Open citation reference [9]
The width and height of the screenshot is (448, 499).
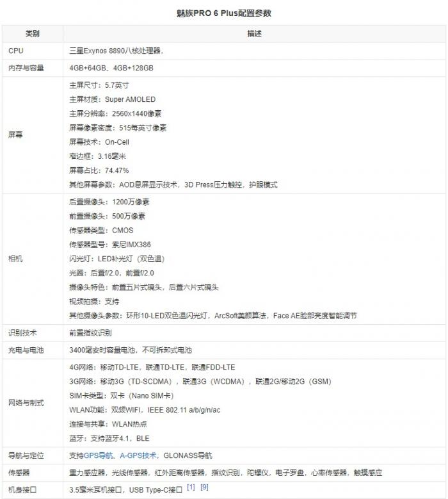204,487
